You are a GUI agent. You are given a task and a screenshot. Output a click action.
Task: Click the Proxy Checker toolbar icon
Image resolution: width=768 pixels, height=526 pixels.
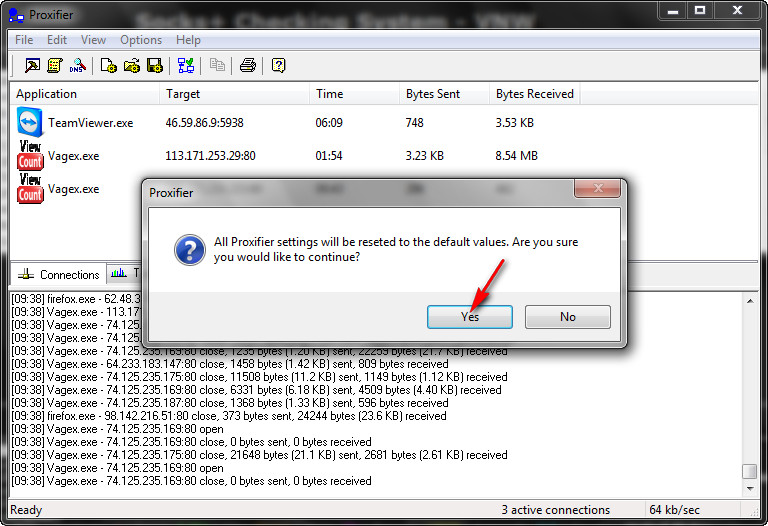tap(186, 65)
